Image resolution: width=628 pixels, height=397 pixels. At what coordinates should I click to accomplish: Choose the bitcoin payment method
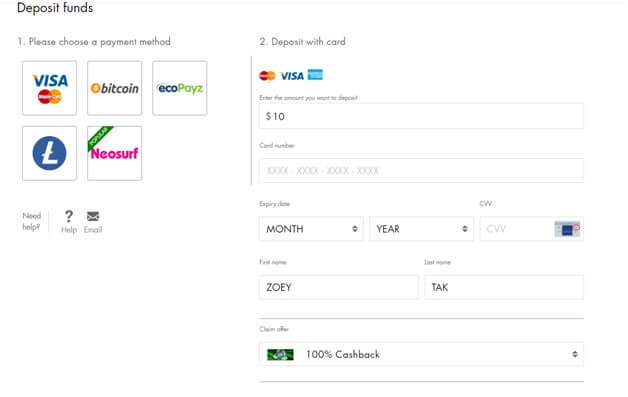click(115, 88)
